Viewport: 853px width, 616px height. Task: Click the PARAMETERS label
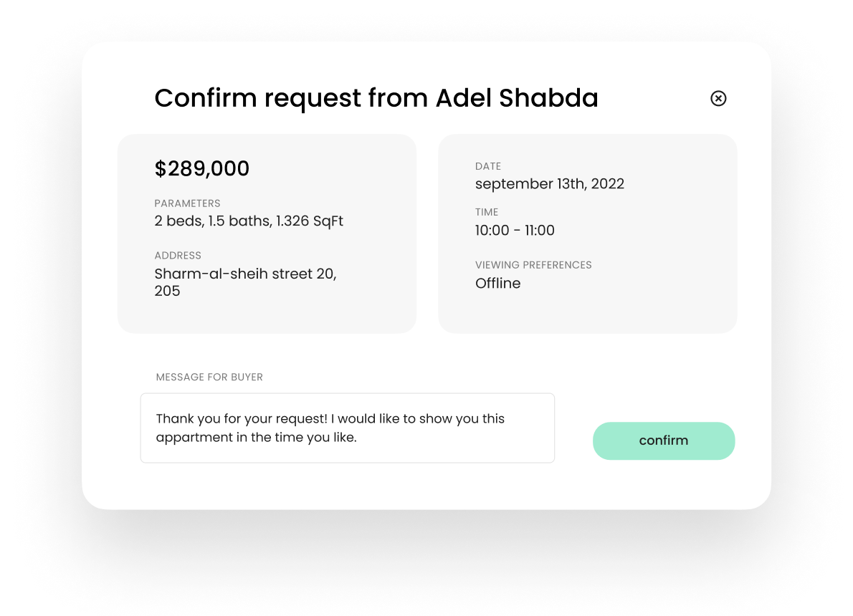(187, 203)
